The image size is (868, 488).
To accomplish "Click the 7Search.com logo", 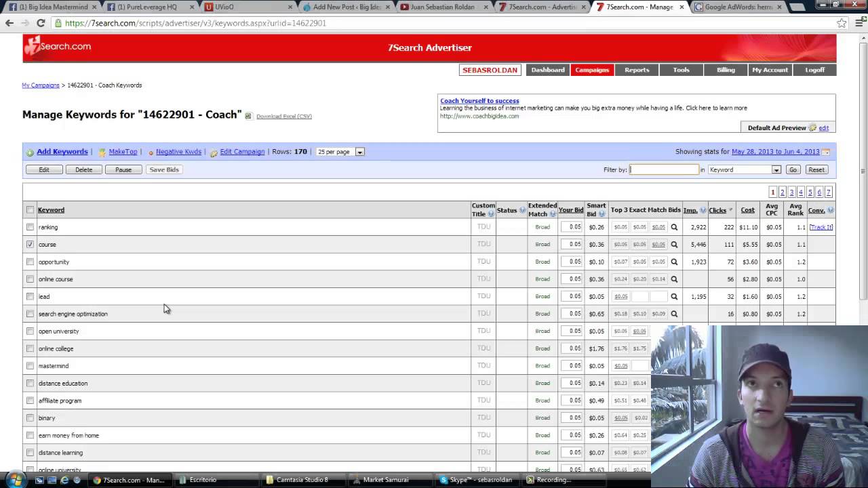I will pyautogui.click(x=58, y=46).
